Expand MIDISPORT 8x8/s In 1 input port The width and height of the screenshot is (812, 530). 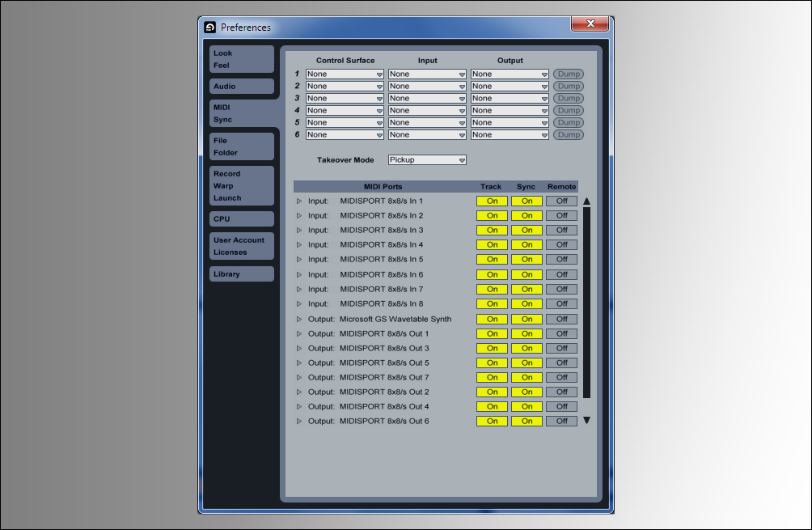tap(298, 201)
